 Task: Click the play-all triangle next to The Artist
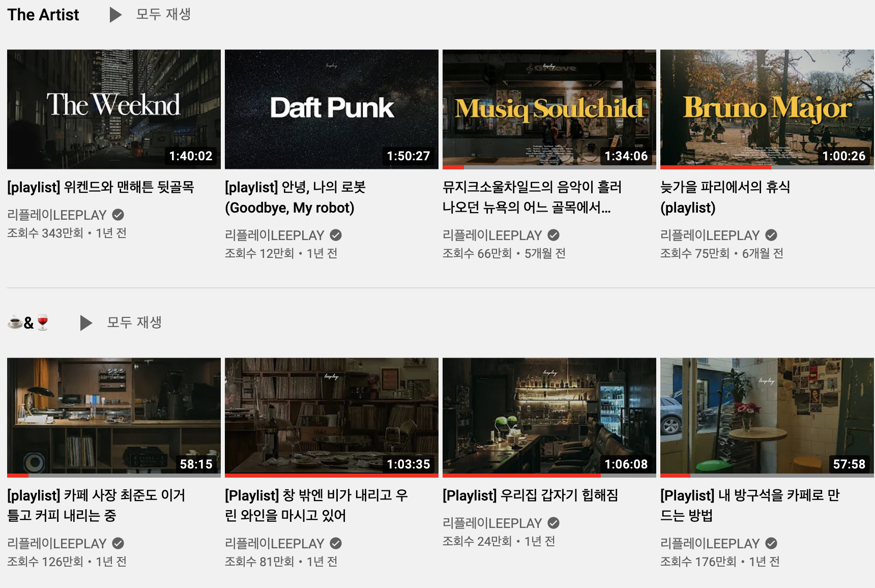click(115, 15)
